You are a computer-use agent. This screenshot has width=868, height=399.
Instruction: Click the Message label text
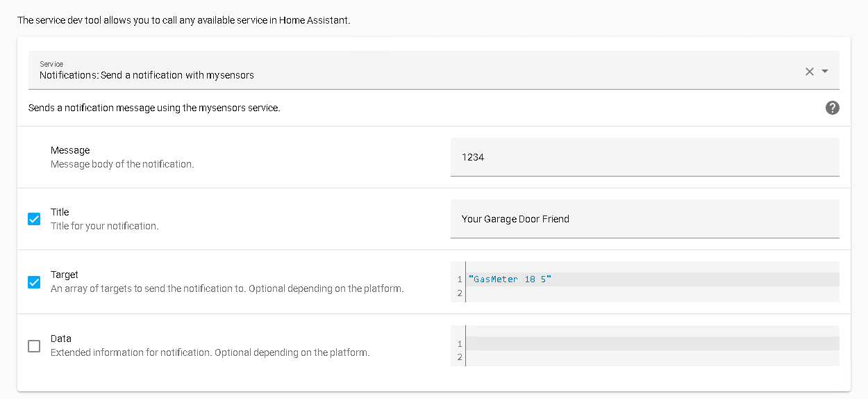[x=70, y=150]
